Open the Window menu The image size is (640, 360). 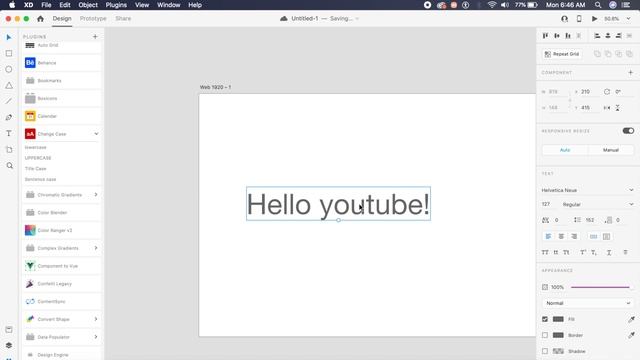point(169,5)
